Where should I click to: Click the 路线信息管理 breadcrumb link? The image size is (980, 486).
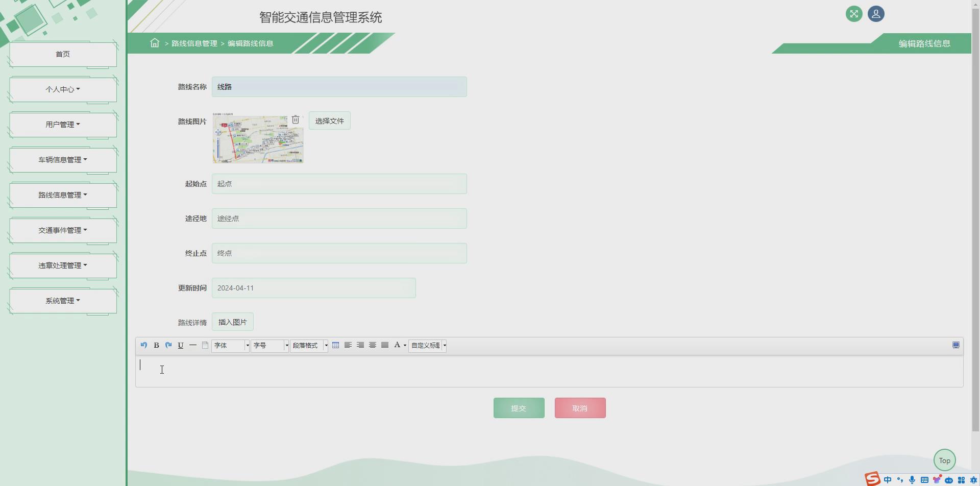click(194, 43)
